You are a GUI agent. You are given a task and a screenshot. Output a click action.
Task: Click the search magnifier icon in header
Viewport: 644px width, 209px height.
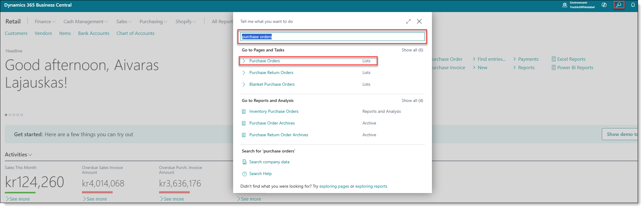[x=619, y=5]
